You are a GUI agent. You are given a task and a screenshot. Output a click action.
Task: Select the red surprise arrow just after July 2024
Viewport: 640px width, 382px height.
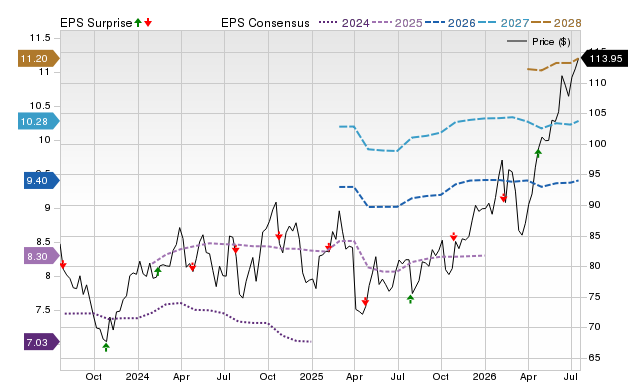(236, 249)
